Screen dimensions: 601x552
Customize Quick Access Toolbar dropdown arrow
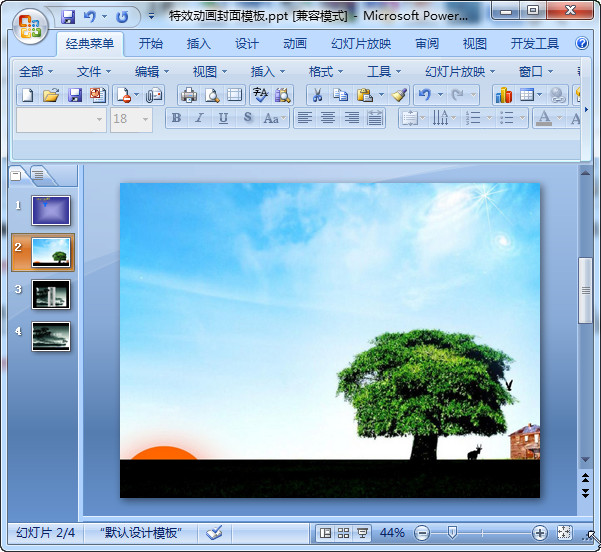(x=152, y=16)
